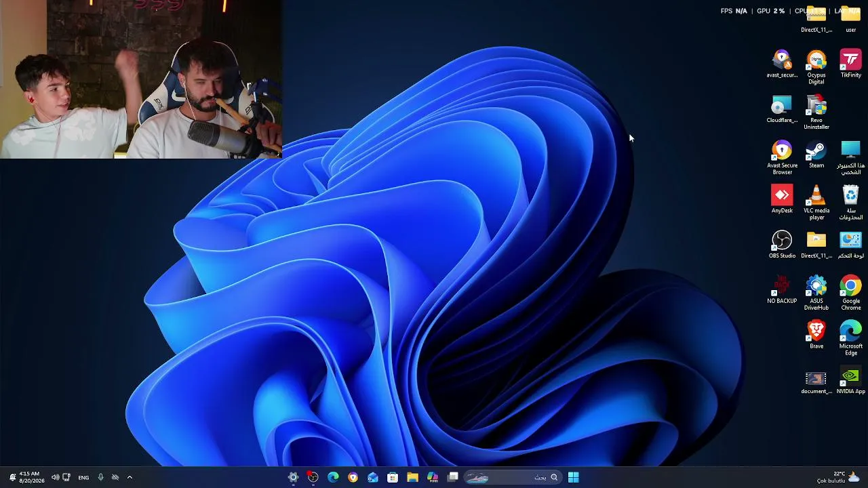The height and width of the screenshot is (488, 868).
Task: Select the سلة المحذوفات (Recycle Bin) icon
Action: 850,203
